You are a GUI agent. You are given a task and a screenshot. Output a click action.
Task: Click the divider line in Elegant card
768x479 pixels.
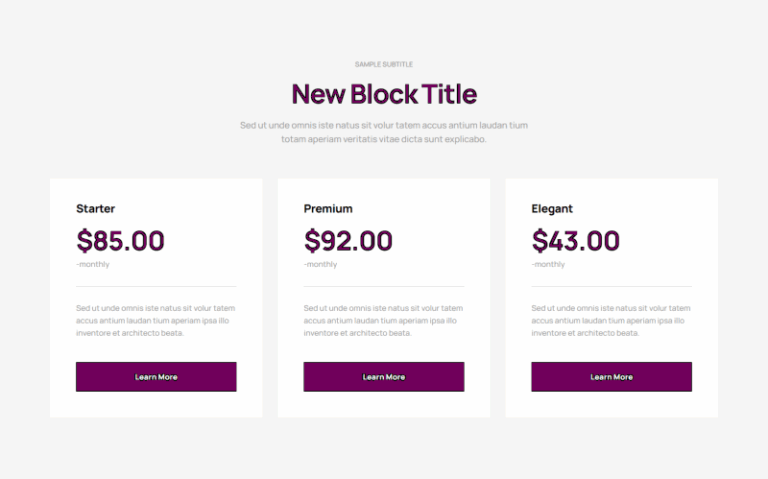[611, 286]
